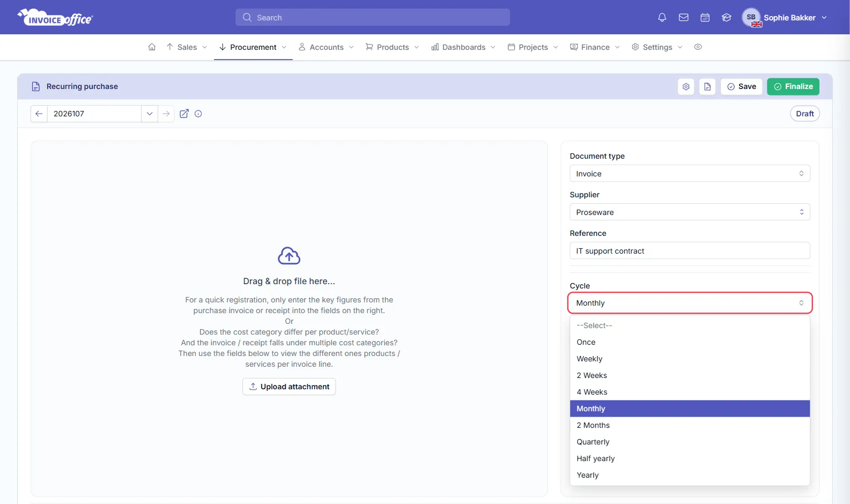Click the Upload attachment button
Image resolution: width=850 pixels, height=504 pixels.
pyautogui.click(x=289, y=387)
